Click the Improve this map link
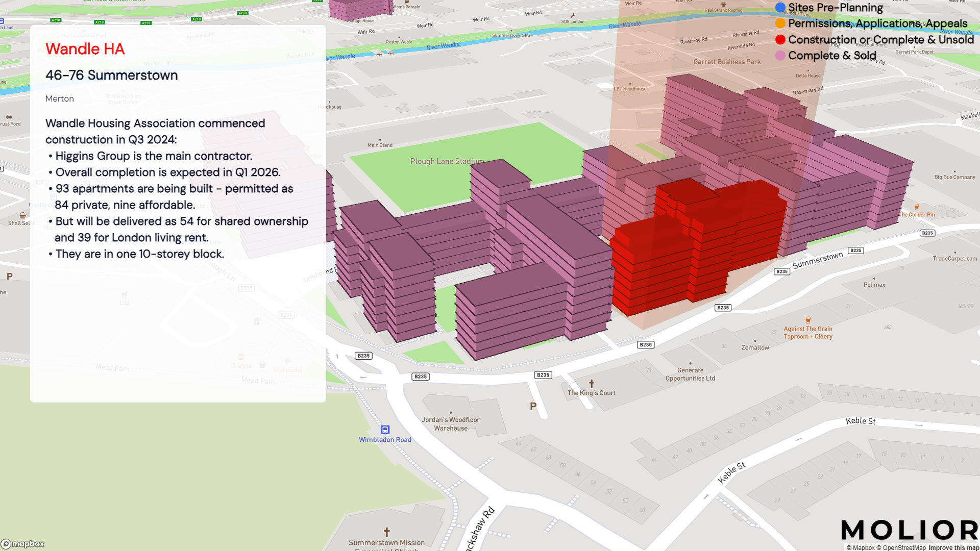Image resolution: width=980 pixels, height=551 pixels. pos(953,547)
